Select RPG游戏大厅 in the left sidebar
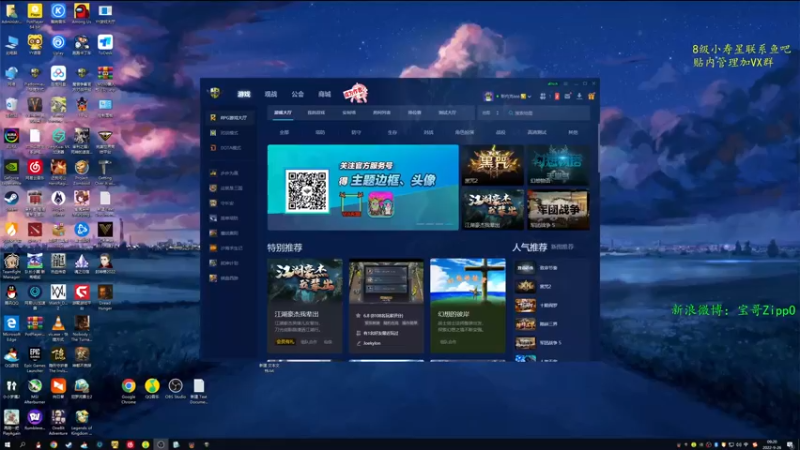 [229, 118]
